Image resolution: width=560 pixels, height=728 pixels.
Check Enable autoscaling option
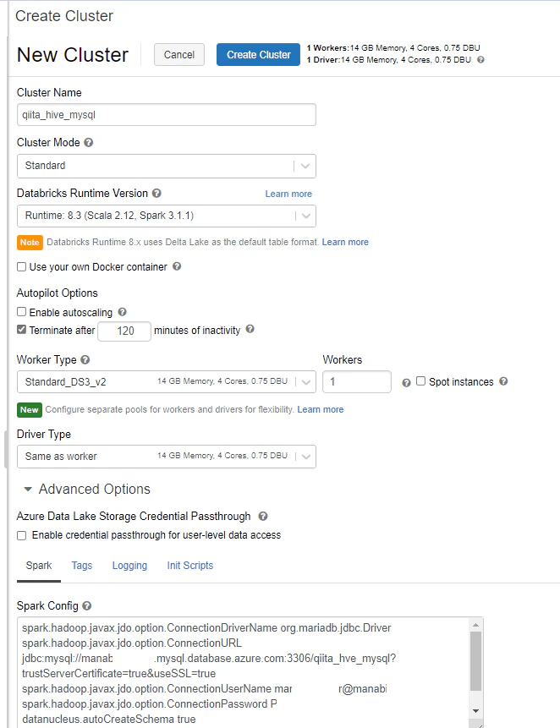pyautogui.click(x=21, y=311)
